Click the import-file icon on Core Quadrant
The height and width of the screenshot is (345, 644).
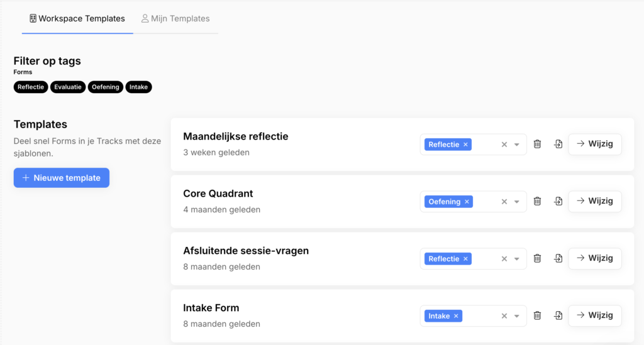(x=558, y=201)
